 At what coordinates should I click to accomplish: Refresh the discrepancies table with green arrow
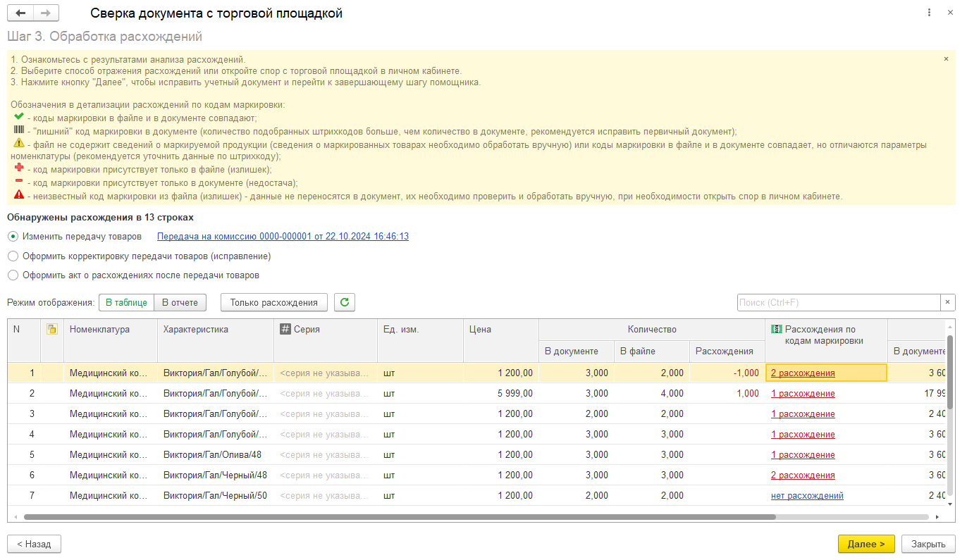pos(345,302)
